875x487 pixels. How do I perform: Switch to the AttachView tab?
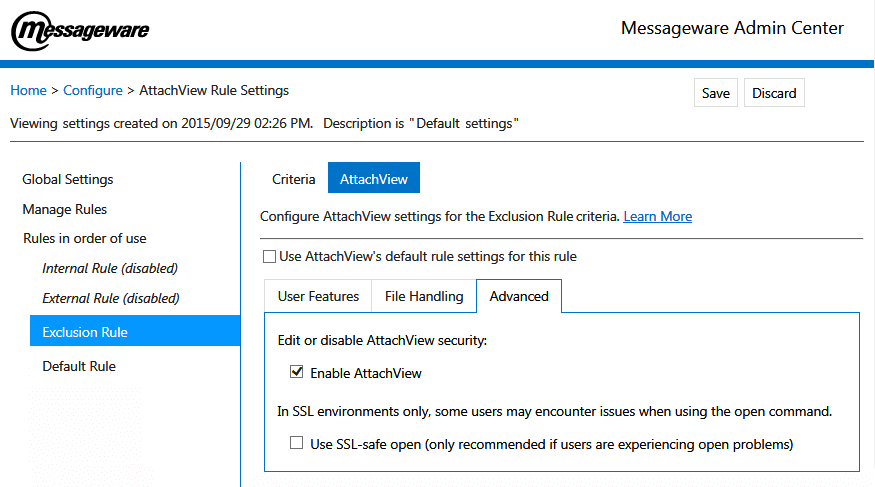coord(374,178)
